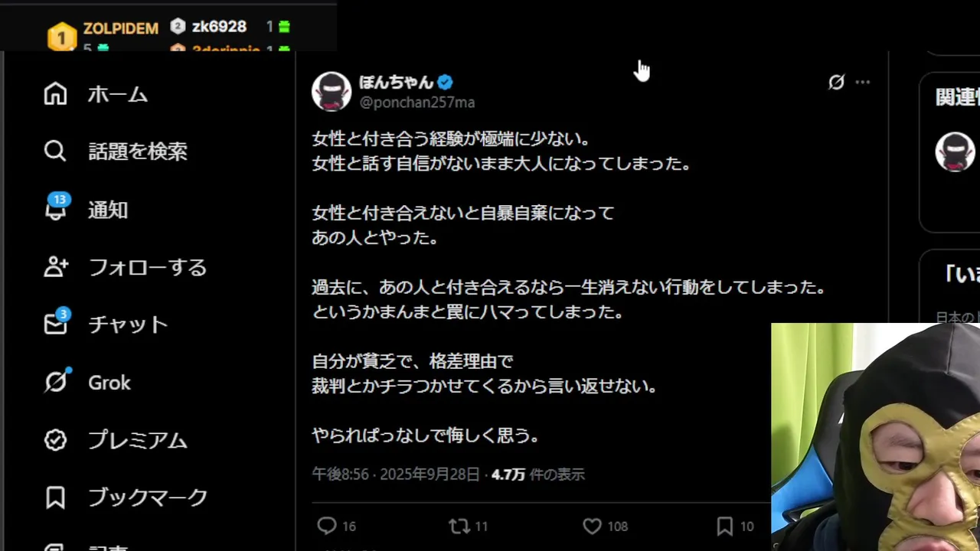Viewport: 980px width, 551px height.
Task: Open the 4.7万 件の表示 view count
Action: 537,474
